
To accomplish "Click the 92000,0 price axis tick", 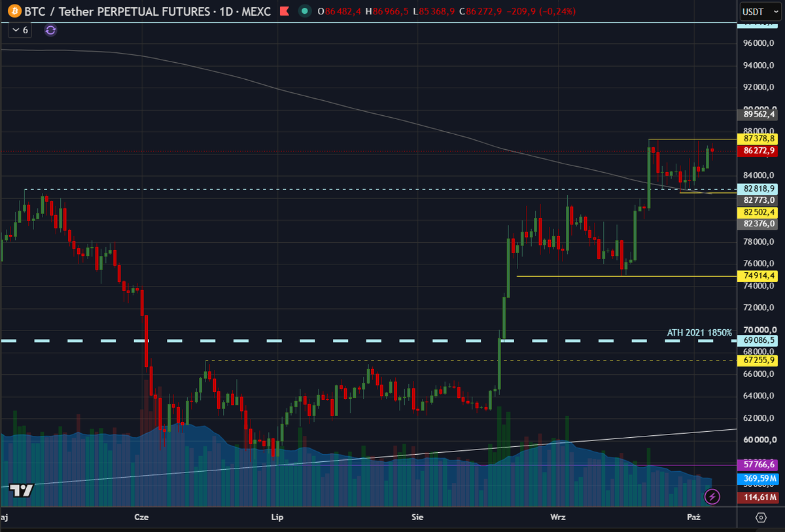I will pos(758,87).
